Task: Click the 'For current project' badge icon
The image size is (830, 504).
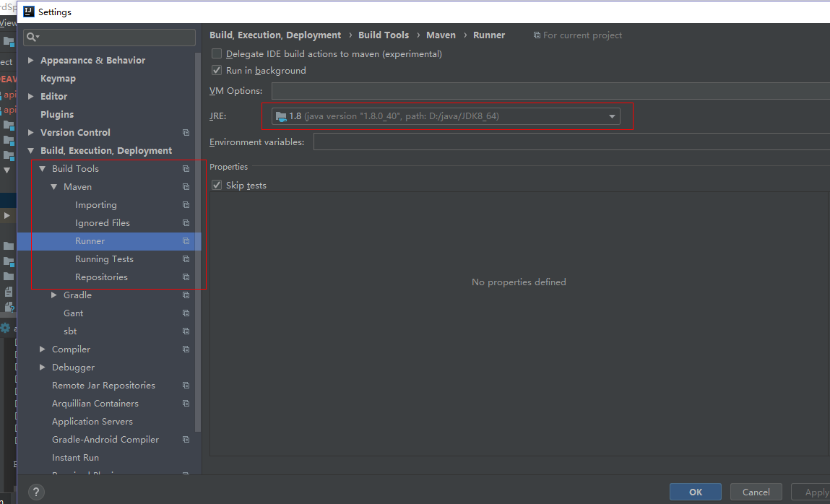Action: 536,35
